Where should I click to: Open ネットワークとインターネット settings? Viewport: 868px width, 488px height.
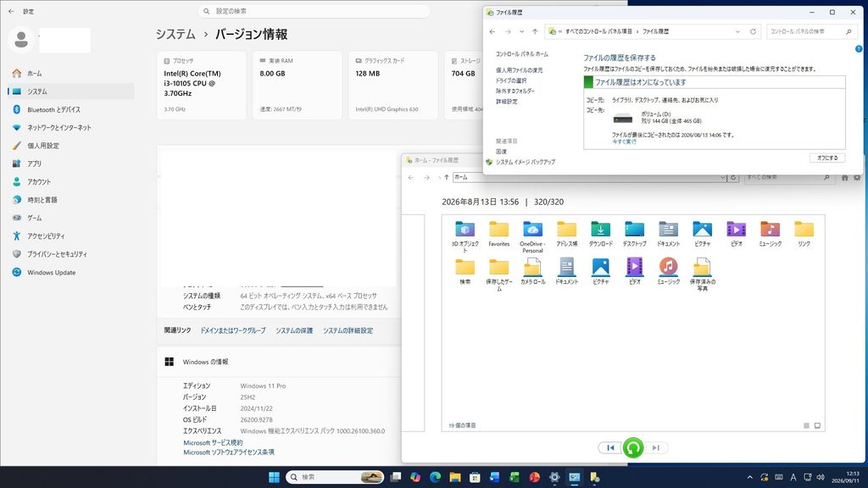click(x=71, y=128)
